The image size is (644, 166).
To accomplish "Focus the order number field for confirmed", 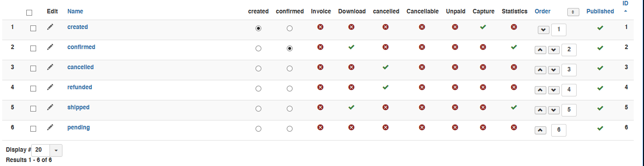I will pyautogui.click(x=569, y=50).
